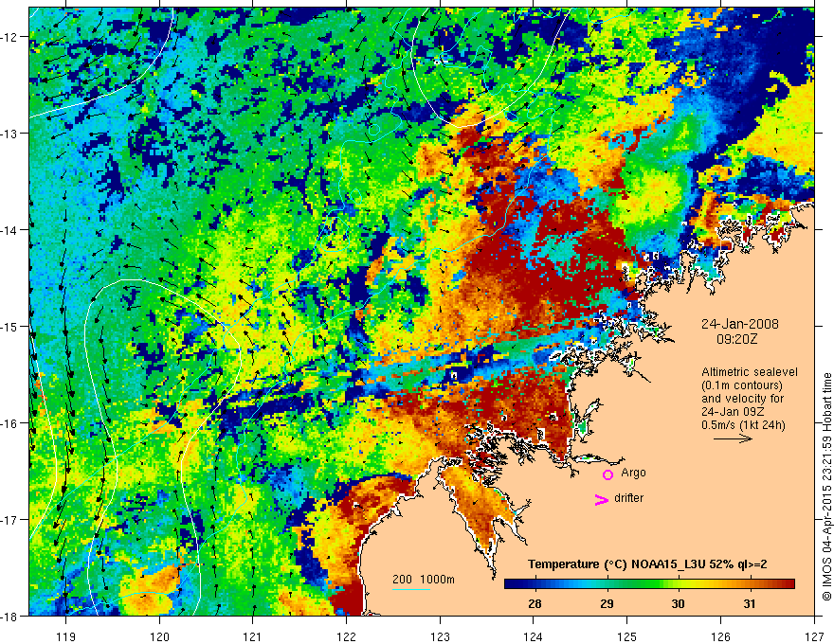834x644 pixels.
Task: Click latitude axis label -14
Action: click(x=9, y=230)
